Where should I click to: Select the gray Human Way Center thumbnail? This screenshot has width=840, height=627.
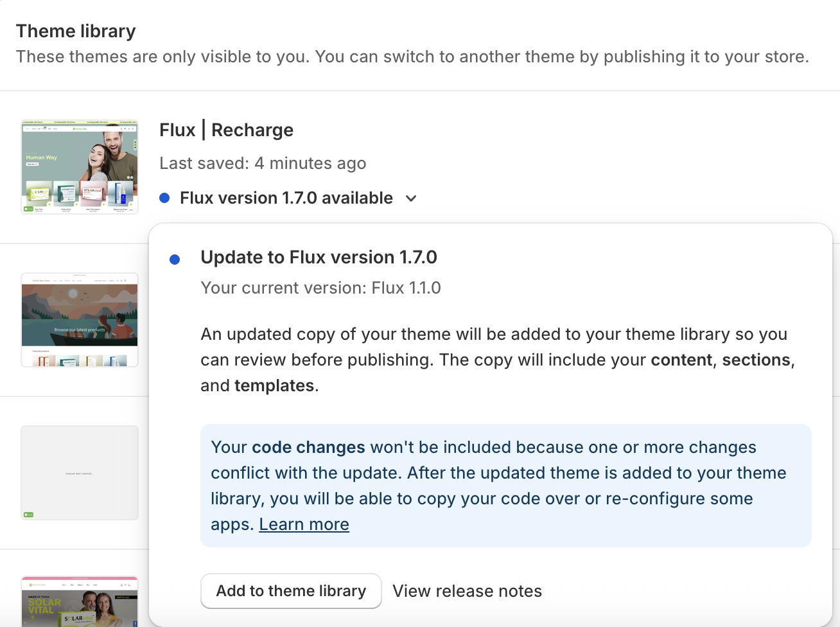point(80,473)
